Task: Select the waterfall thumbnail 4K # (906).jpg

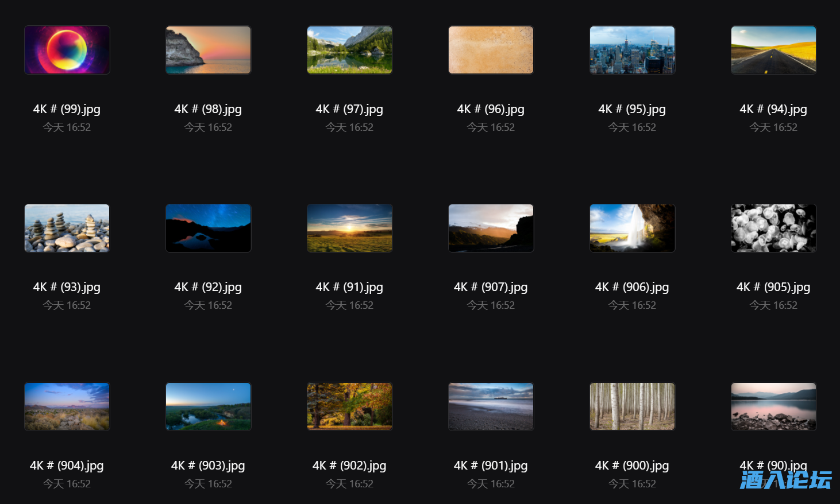Action: (x=632, y=228)
